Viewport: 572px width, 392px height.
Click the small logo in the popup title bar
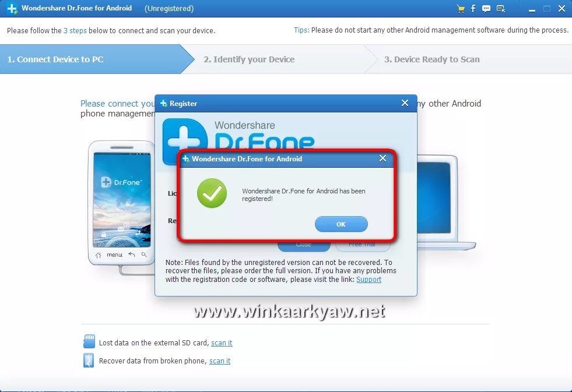tap(186, 159)
